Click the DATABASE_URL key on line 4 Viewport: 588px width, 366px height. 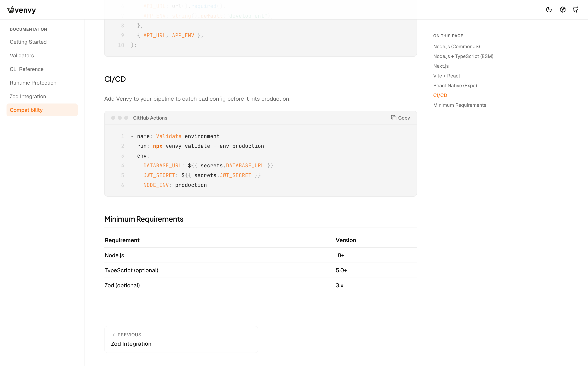pos(162,166)
